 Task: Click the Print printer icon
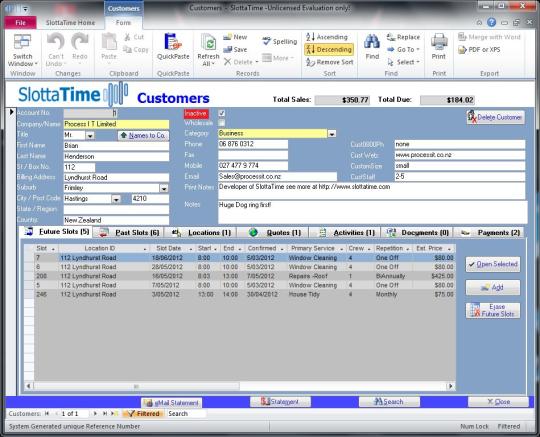click(439, 42)
